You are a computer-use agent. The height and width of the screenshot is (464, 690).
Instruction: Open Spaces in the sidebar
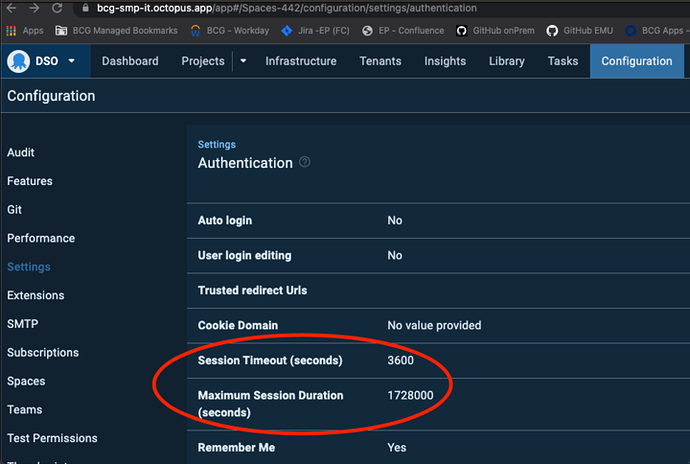[26, 381]
